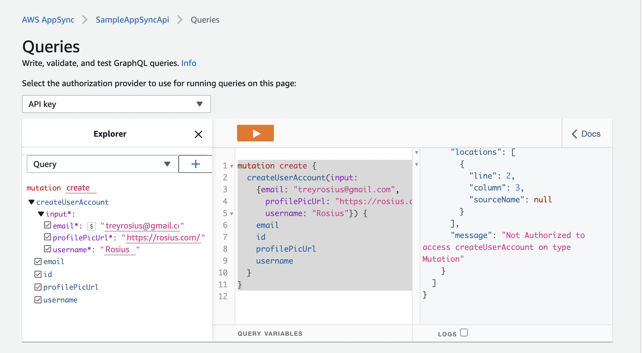Uncheck the profilePicUrl return field
This screenshot has width=644, height=353.
[x=38, y=287]
